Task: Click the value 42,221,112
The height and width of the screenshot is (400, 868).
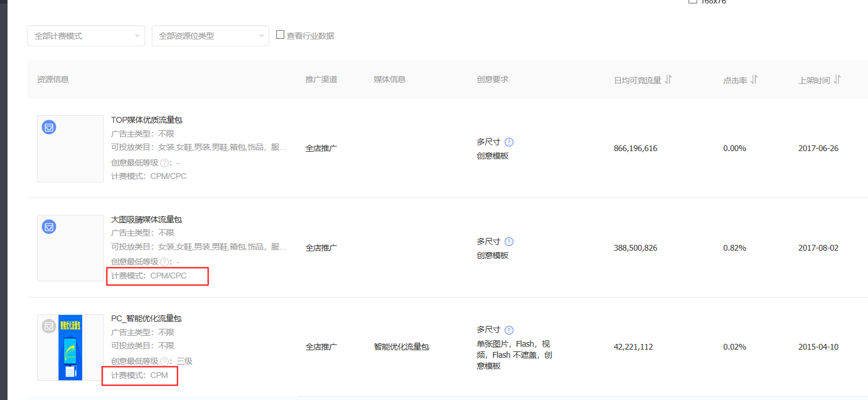Action: point(633,347)
